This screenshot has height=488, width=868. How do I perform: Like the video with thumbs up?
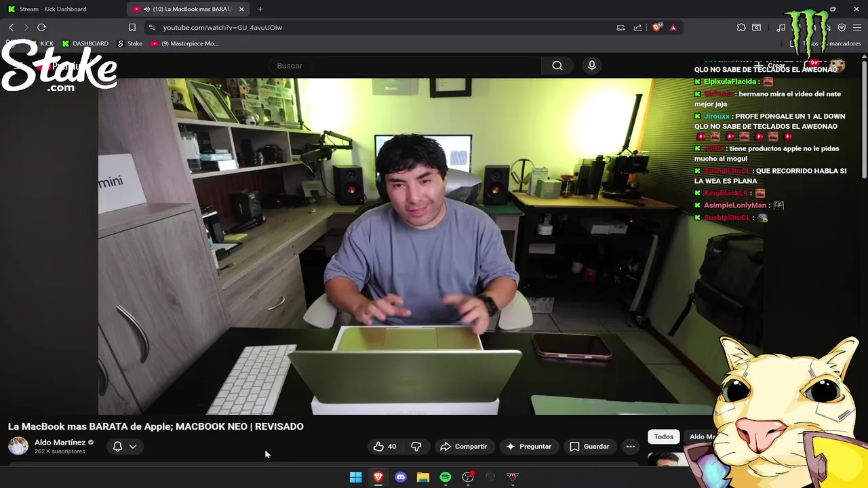384,446
